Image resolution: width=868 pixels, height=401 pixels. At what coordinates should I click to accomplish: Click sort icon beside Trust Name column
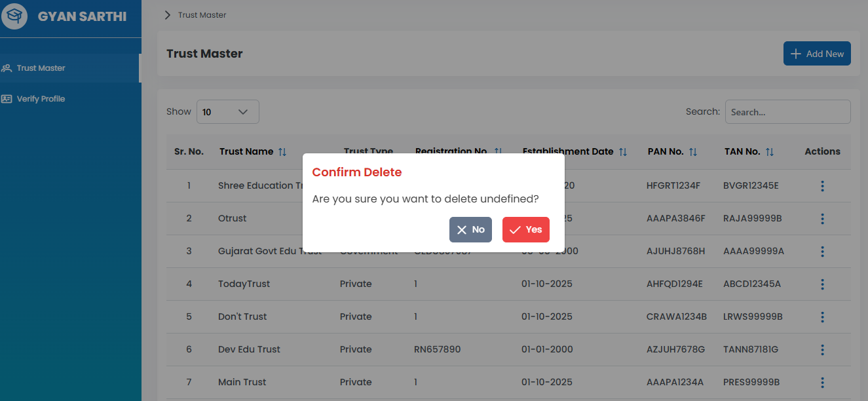(282, 152)
